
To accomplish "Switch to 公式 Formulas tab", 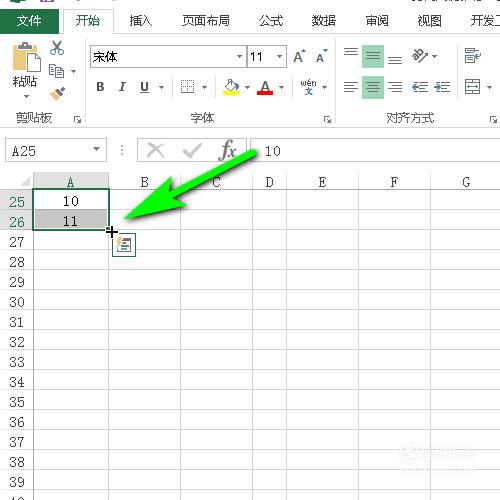I will point(271,21).
